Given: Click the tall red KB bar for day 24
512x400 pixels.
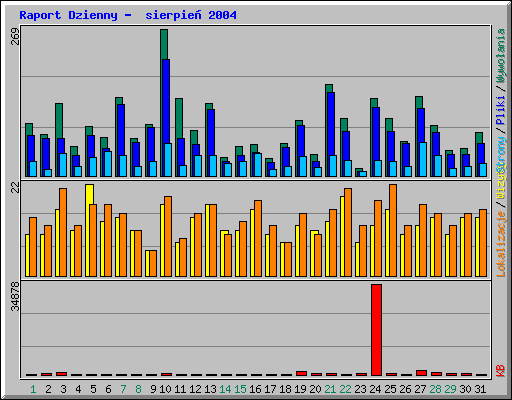Looking at the screenshot, I should [376, 330].
